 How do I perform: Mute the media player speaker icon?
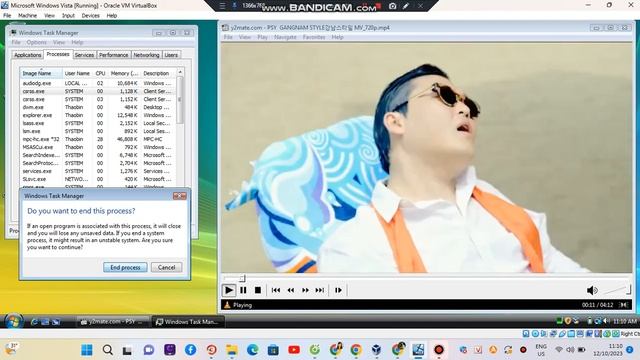(592, 290)
